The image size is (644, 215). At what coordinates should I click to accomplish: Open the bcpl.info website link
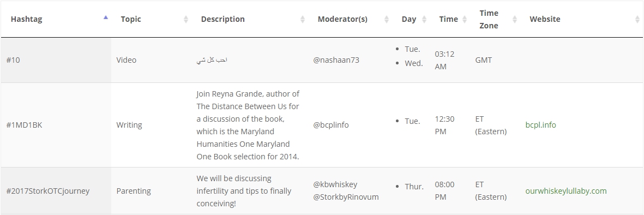(x=540, y=125)
